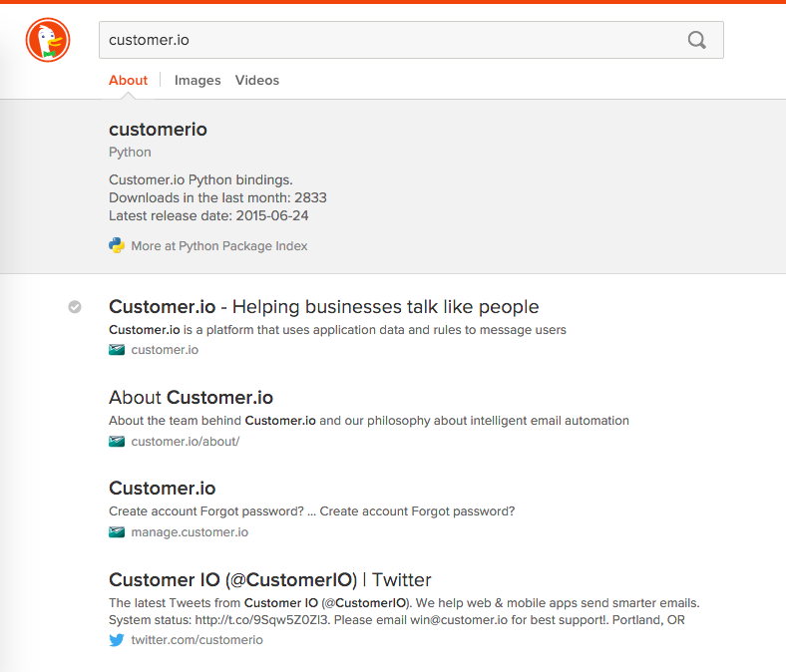Image resolution: width=786 pixels, height=672 pixels.
Task: Click the Twitter bird icon
Action: 117,640
